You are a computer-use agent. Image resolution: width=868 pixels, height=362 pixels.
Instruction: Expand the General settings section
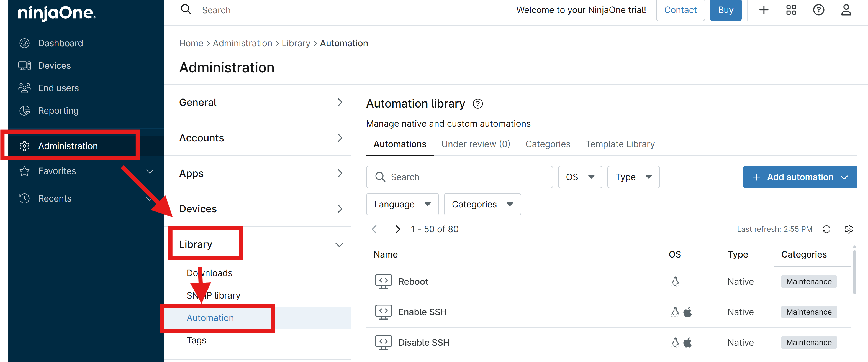click(x=257, y=102)
